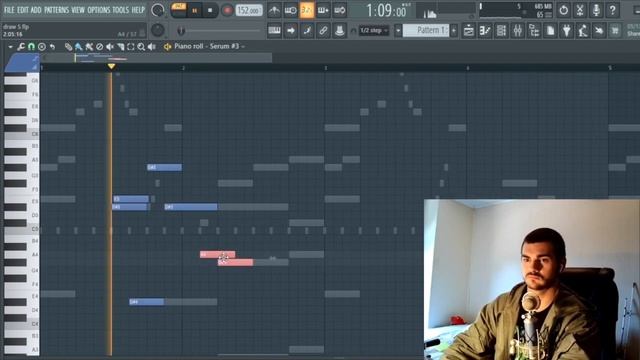Open the Browser panel icon
640x360 pixels.
point(534,31)
